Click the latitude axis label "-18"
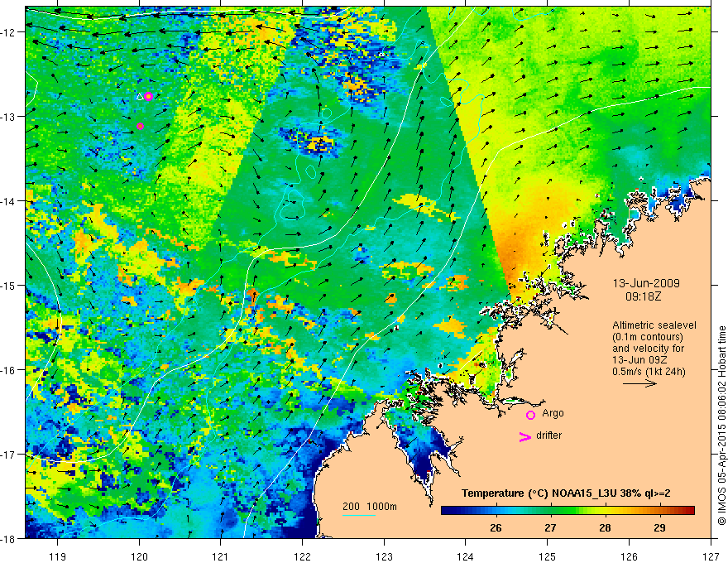This screenshot has height=563, width=728. [x=8, y=538]
